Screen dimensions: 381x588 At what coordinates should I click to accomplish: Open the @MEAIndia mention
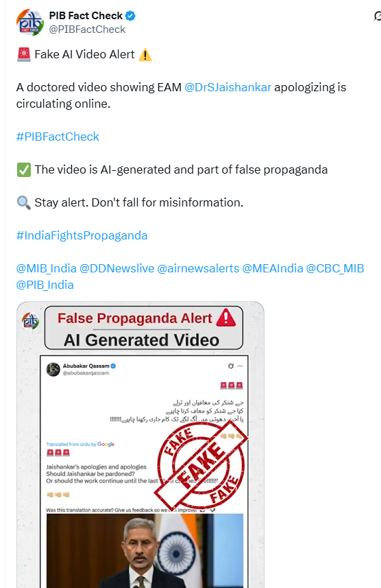click(x=273, y=268)
